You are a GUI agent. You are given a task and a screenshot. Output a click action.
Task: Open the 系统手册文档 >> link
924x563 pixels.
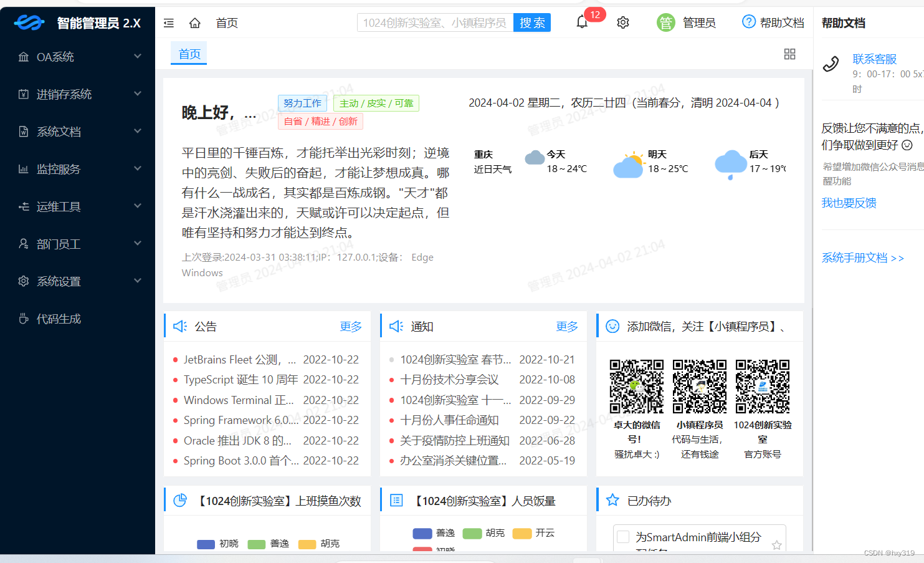(862, 257)
